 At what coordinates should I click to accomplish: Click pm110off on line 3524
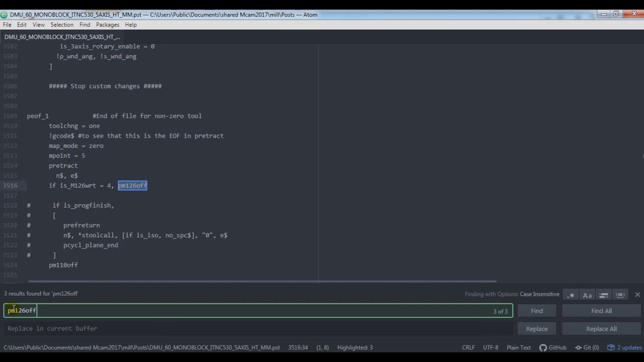(x=63, y=265)
